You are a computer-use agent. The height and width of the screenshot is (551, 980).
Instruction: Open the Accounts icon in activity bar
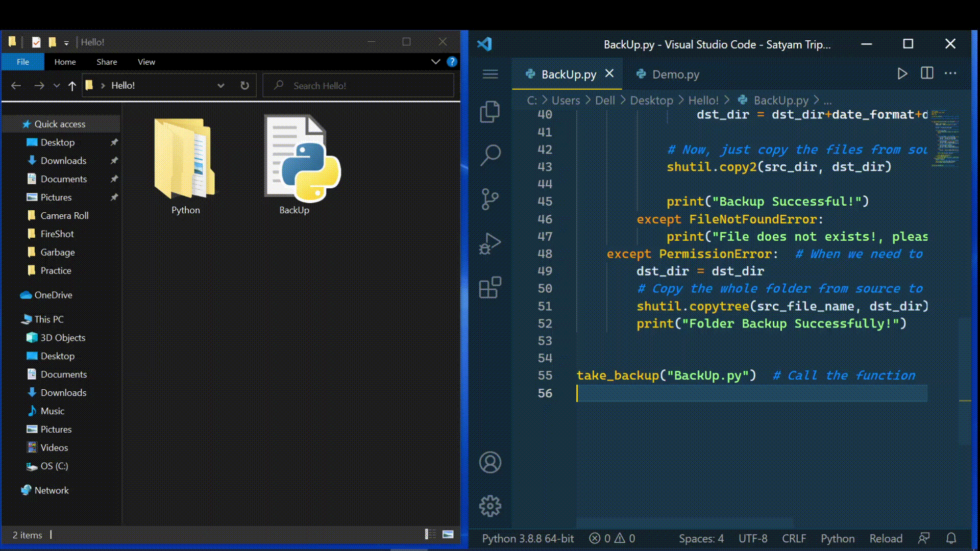[x=490, y=463]
